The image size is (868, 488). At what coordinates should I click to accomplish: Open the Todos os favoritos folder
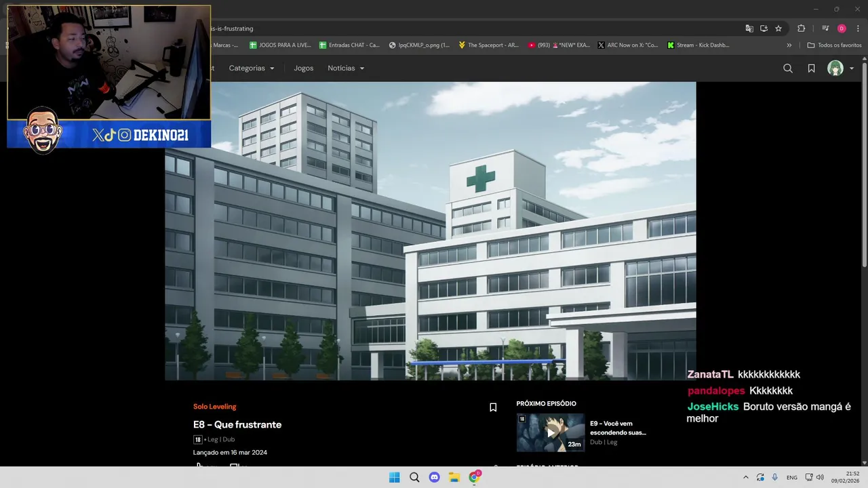click(833, 45)
